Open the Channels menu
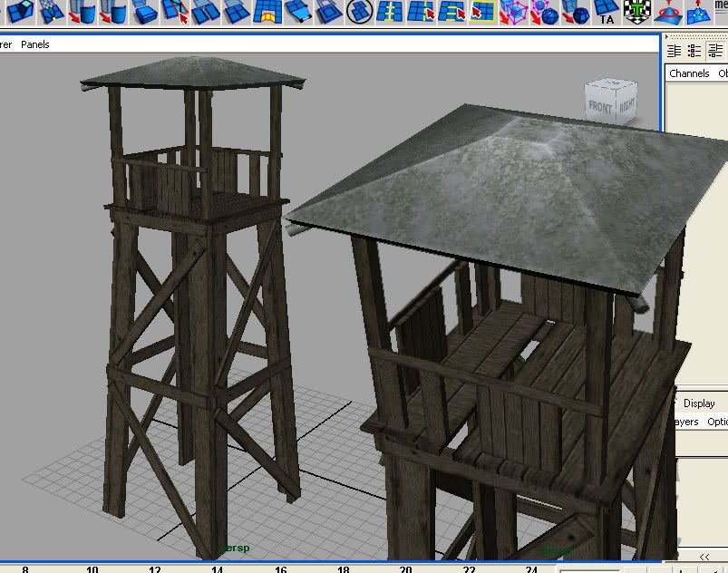The width and height of the screenshot is (728, 573). pyautogui.click(x=689, y=73)
